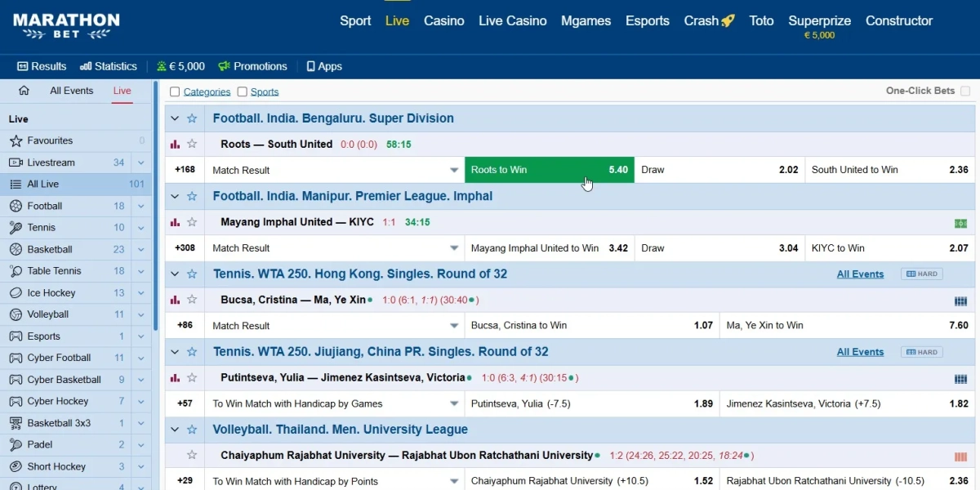Open Match Result dropdown for Roots match
980x490 pixels.
pos(454,170)
